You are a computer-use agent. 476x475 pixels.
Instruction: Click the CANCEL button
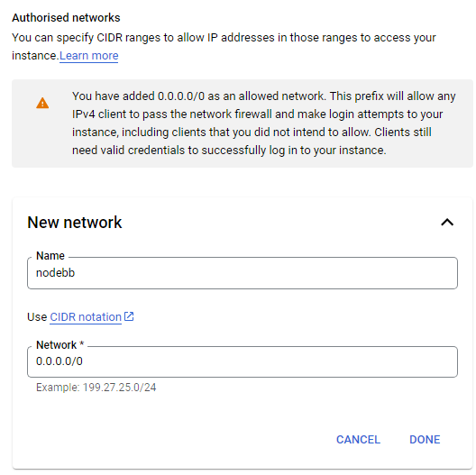click(358, 440)
